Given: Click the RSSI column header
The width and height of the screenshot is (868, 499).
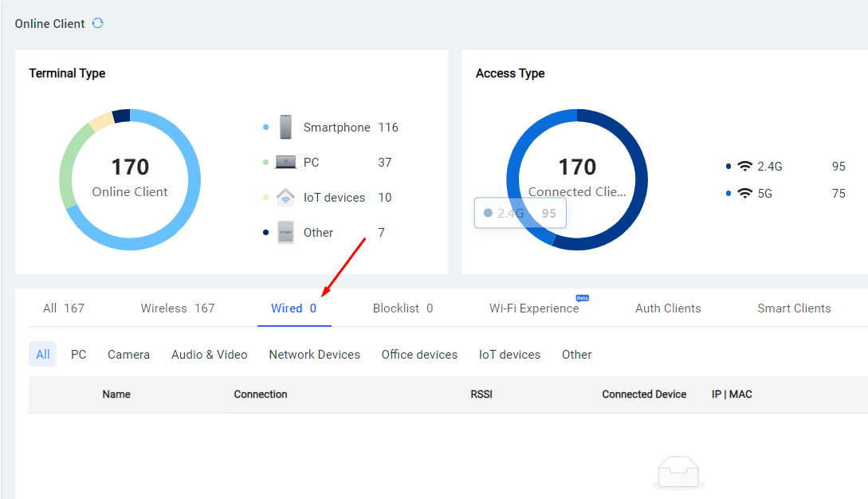Looking at the screenshot, I should 481,395.
